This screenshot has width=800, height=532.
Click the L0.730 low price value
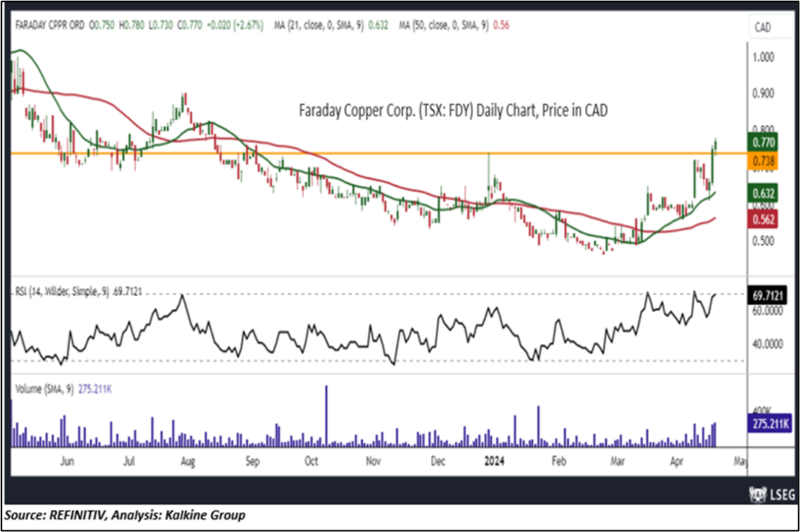(161, 25)
